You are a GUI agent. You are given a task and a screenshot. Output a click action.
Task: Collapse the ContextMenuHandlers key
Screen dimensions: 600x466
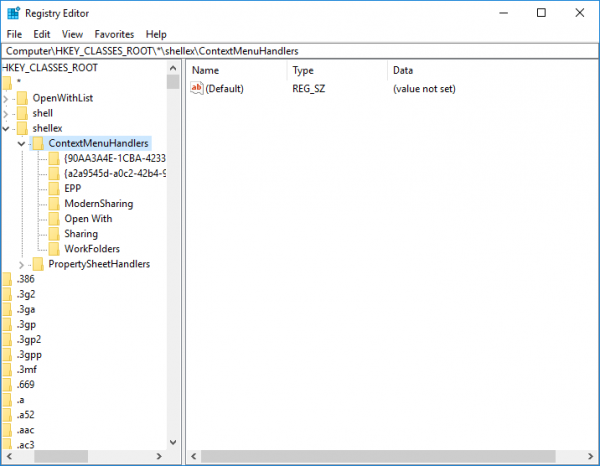tap(21, 144)
